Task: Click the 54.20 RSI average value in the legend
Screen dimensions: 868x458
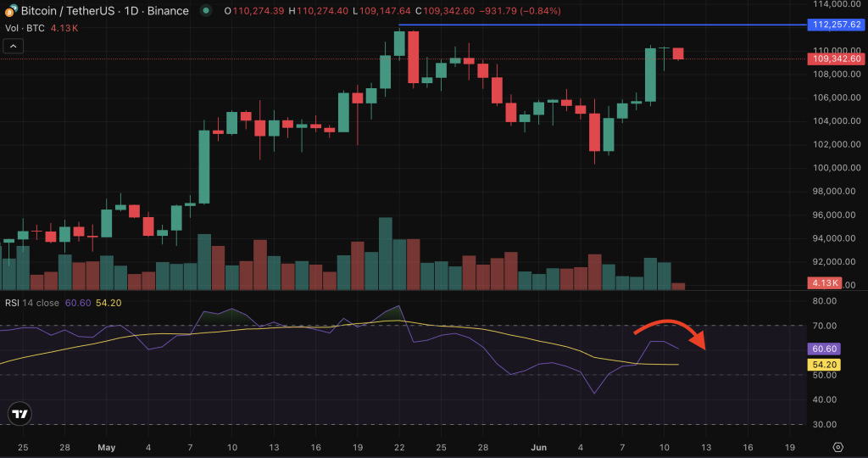Action: pos(108,303)
